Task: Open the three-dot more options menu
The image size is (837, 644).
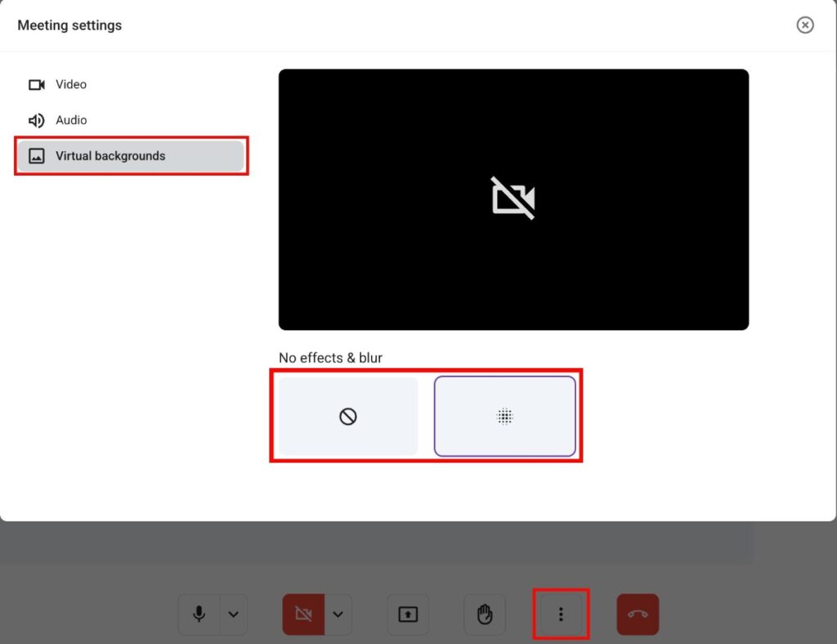Action: coord(561,615)
